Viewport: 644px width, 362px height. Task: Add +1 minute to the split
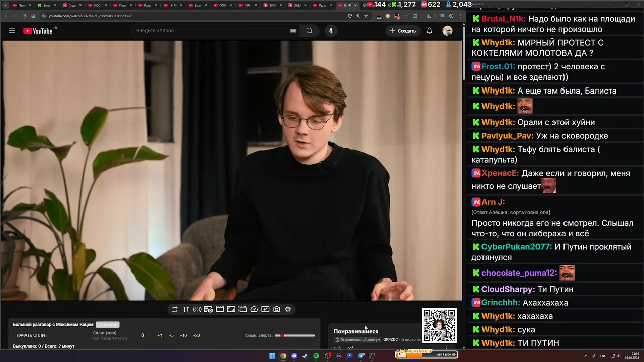160,335
